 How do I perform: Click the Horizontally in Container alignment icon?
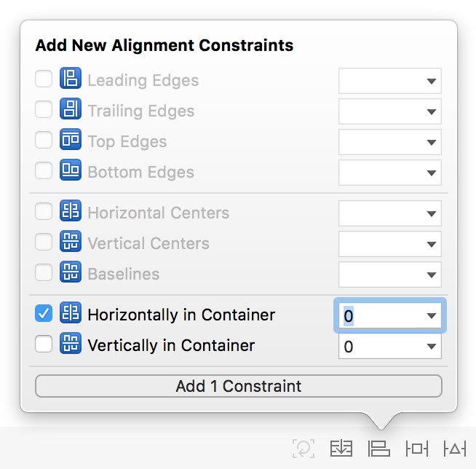point(71,315)
